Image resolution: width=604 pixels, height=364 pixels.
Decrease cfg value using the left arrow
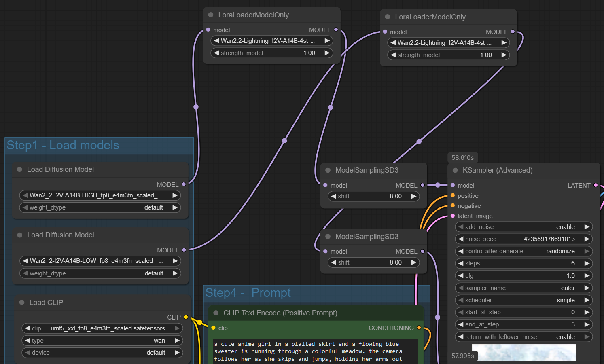(x=461, y=275)
